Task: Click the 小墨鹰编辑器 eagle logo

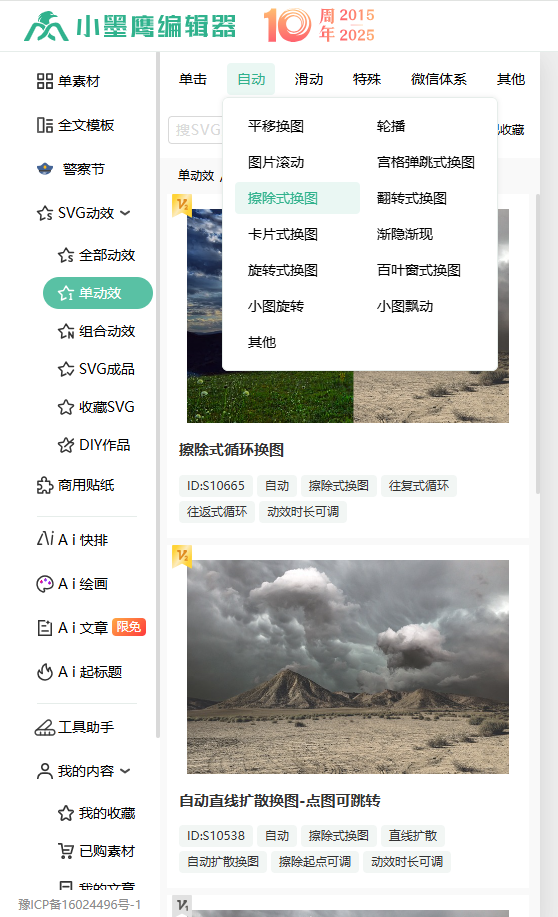Action: click(x=47, y=26)
